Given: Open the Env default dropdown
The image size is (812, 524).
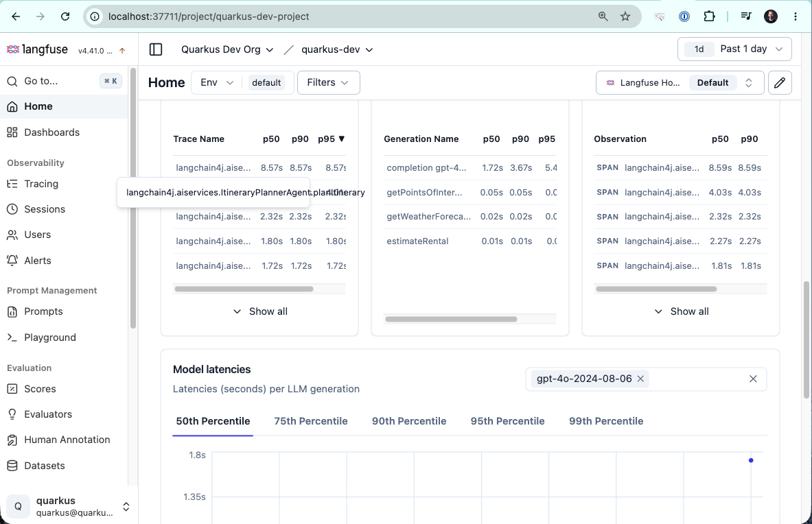Looking at the screenshot, I should 242,83.
